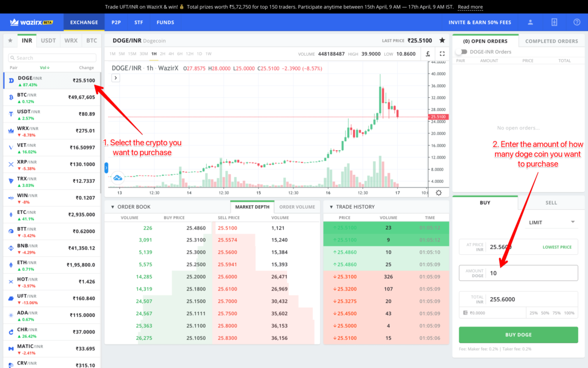Open the chart settings gear

[439, 194]
